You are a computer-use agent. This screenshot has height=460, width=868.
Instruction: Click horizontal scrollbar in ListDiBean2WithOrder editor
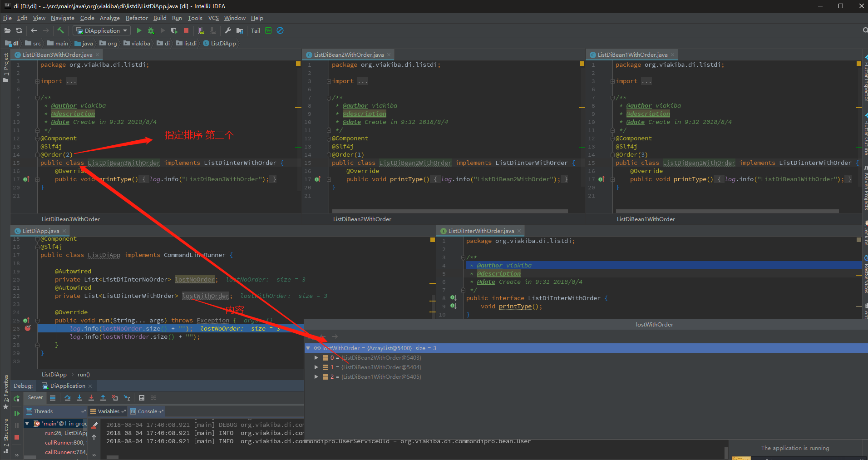[450, 211]
